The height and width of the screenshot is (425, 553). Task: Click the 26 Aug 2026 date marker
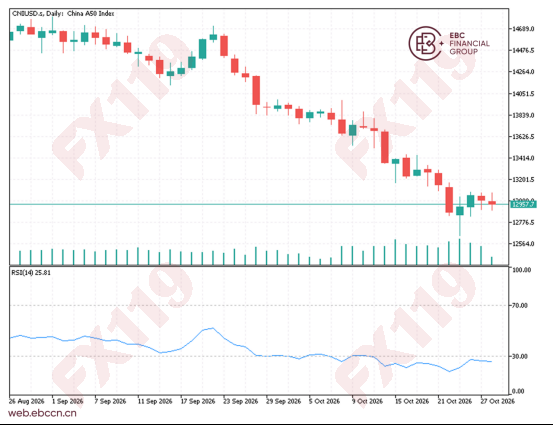pos(27,401)
